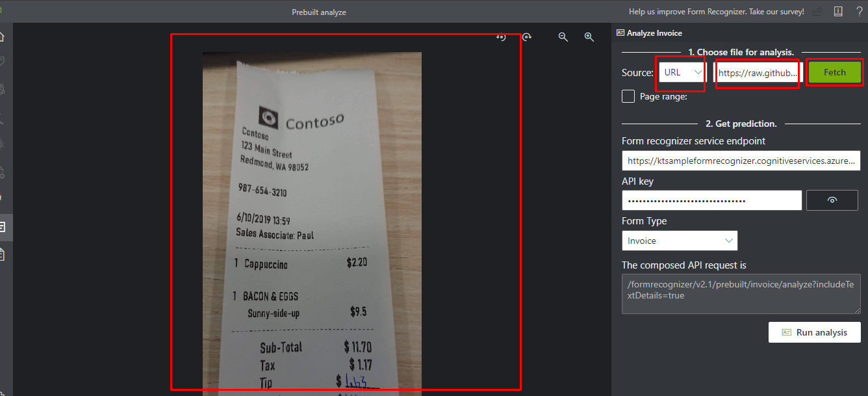
Task: Show the API key with eye button
Action: pyautogui.click(x=832, y=200)
